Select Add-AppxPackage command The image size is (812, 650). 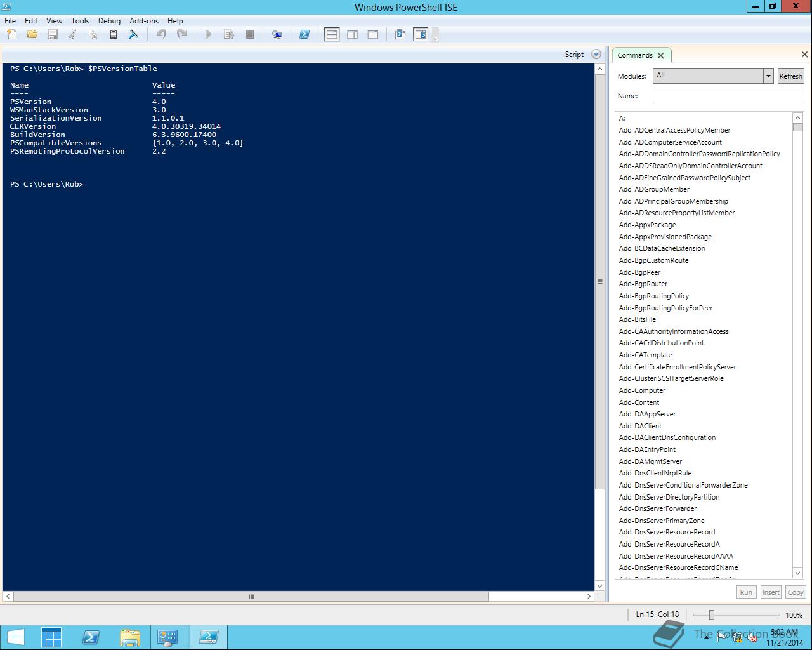pos(647,225)
